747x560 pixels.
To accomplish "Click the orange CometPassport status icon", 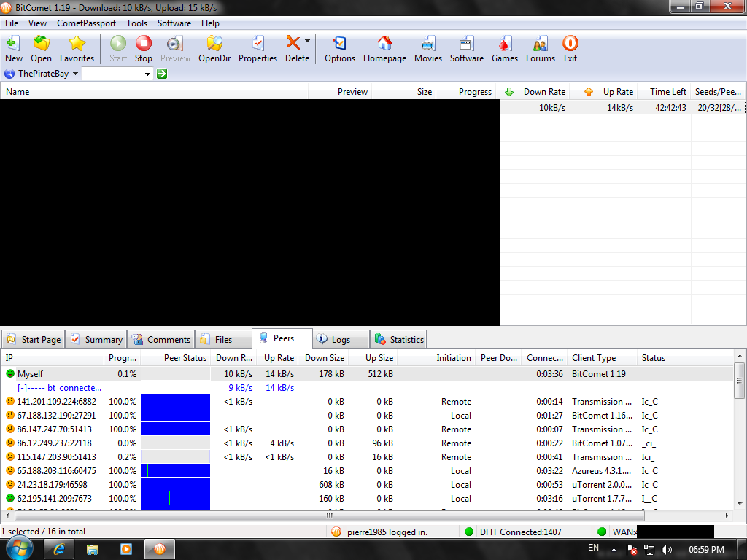I will point(336,532).
